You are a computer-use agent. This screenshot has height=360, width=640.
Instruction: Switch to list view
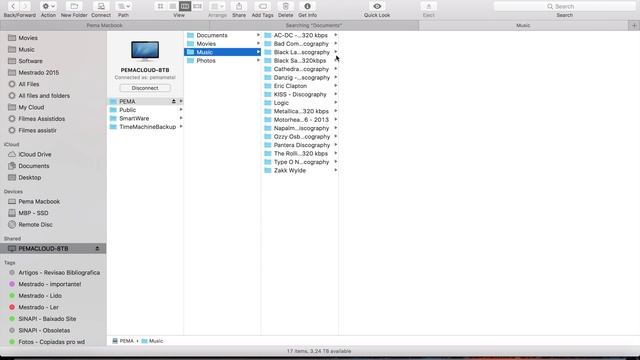[x=173, y=6]
